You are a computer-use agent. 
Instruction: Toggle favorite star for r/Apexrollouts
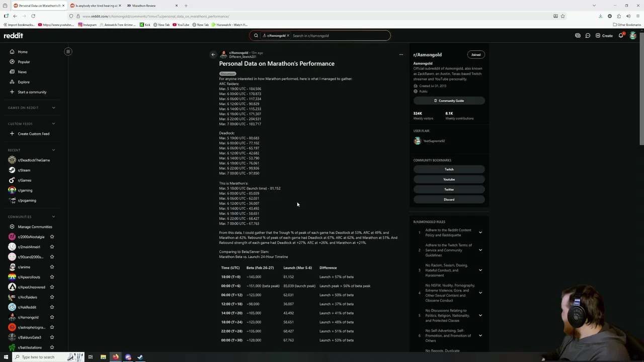point(52,277)
